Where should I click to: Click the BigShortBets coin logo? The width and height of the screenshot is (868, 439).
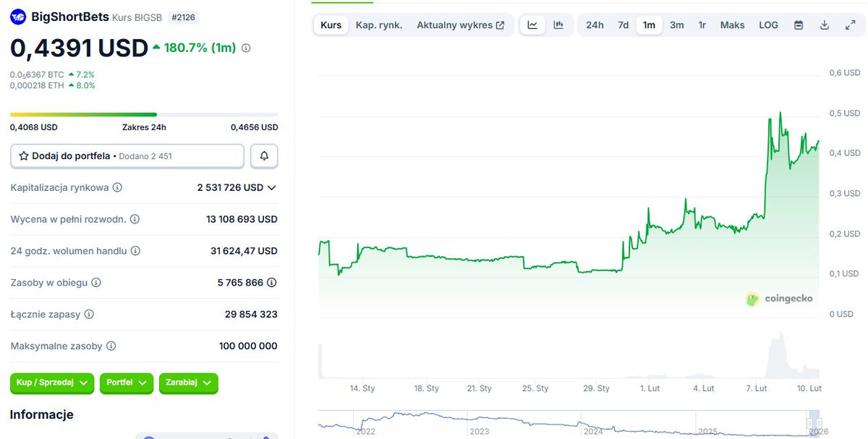pyautogui.click(x=18, y=17)
